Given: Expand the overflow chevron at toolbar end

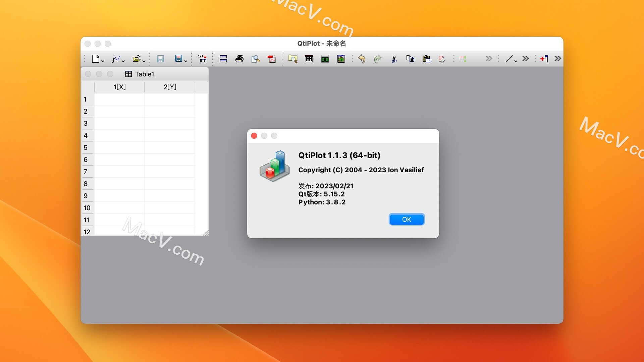Looking at the screenshot, I should 557,58.
